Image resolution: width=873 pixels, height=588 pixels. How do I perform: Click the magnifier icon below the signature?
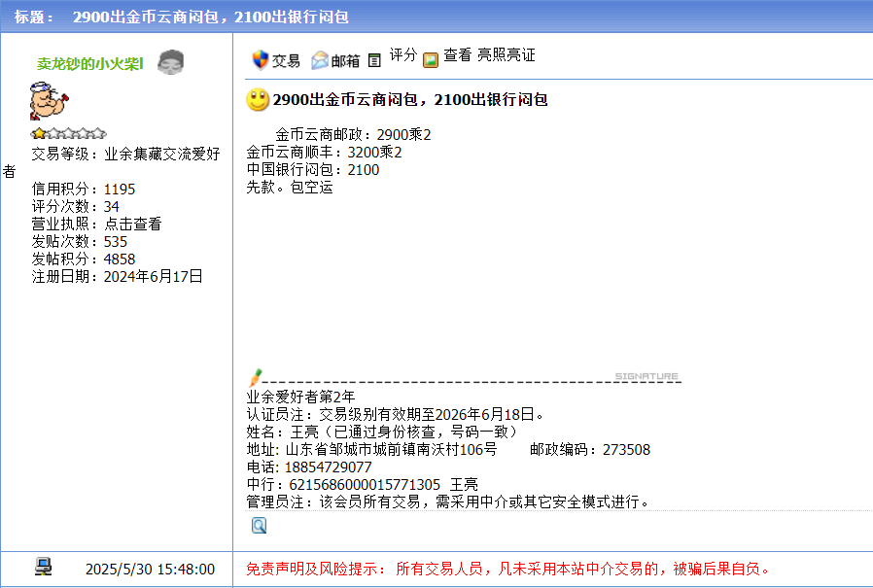tap(259, 526)
